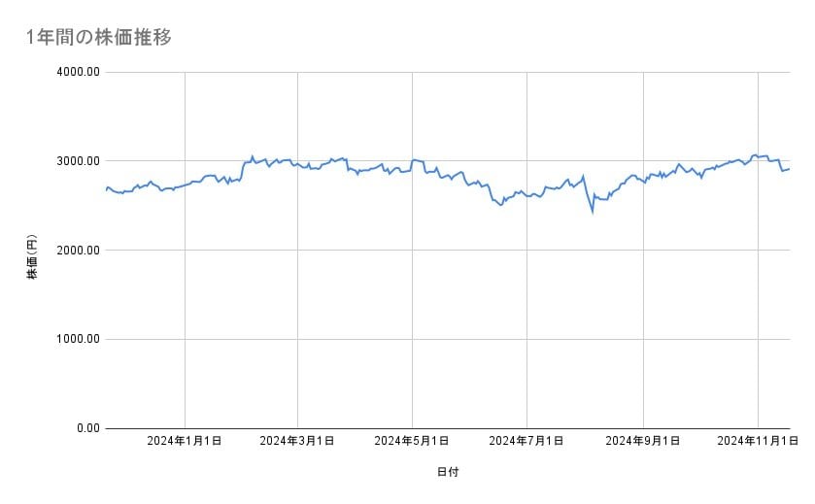Click the chart title 1年間の株価推移
This screenshot has height=504, width=815.
tap(99, 38)
